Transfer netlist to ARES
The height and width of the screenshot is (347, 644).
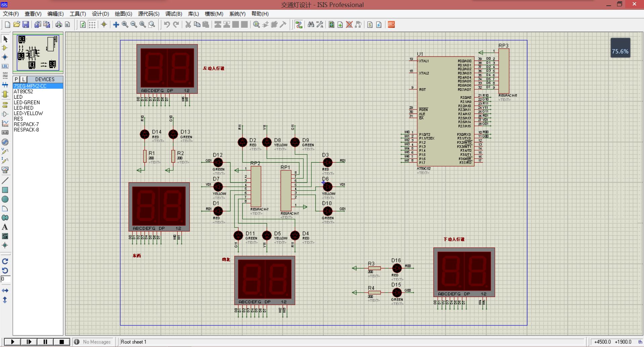click(391, 25)
